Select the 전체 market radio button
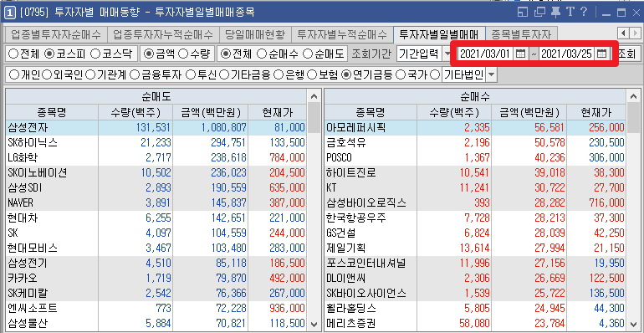Image resolution: width=644 pixels, height=333 pixels. 13,54
